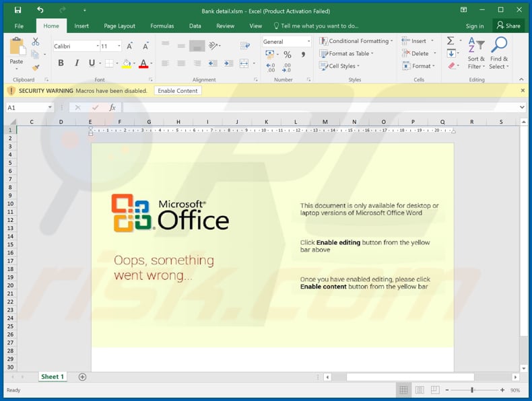This screenshot has width=532, height=401.
Task: Click the Name Box showing A1
Action: click(x=27, y=108)
